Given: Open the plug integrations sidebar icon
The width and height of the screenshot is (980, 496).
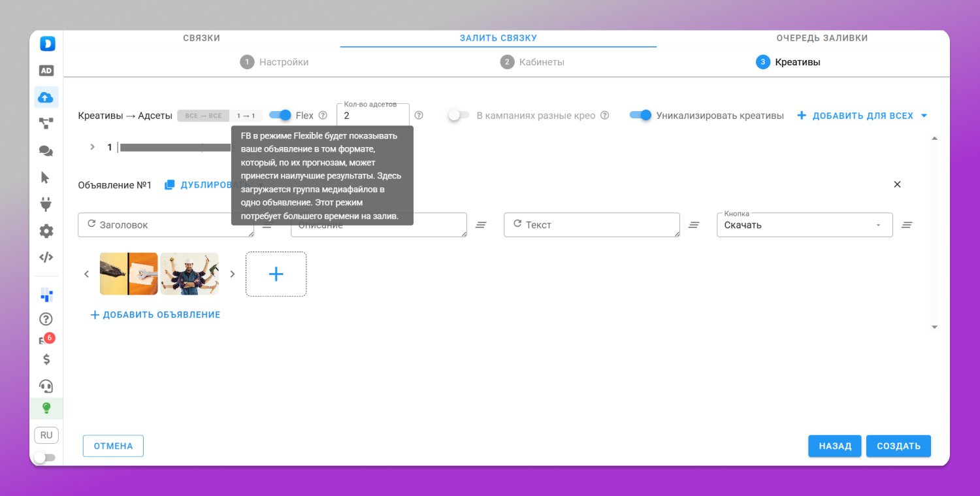Looking at the screenshot, I should tap(46, 204).
